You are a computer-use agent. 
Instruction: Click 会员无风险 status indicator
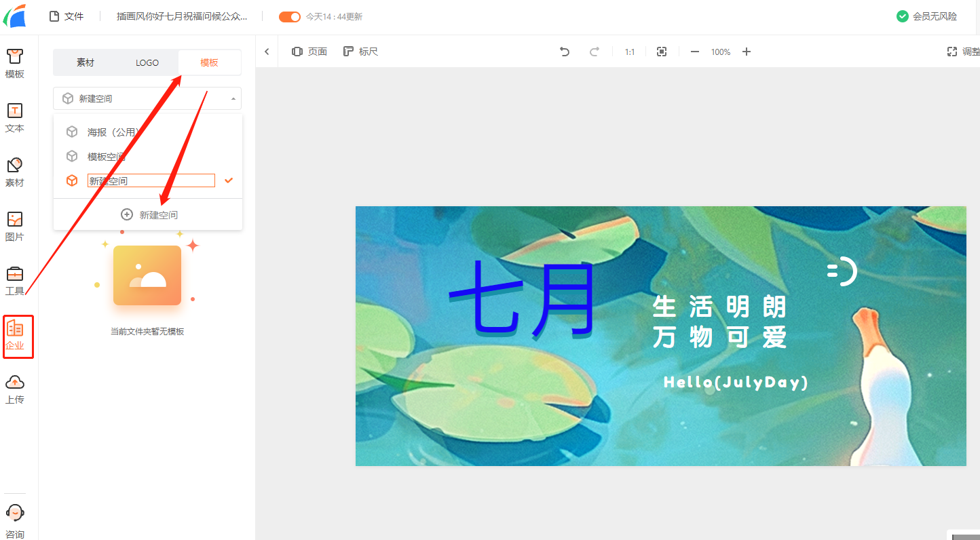927,16
